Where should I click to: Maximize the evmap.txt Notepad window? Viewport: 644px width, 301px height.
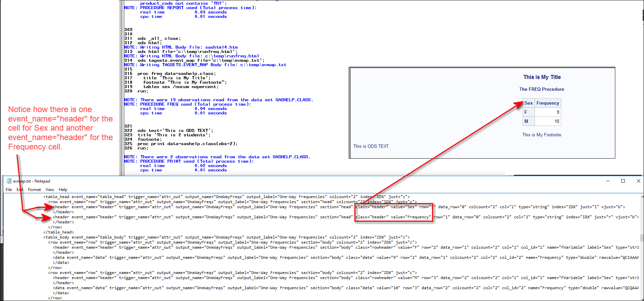point(623,181)
